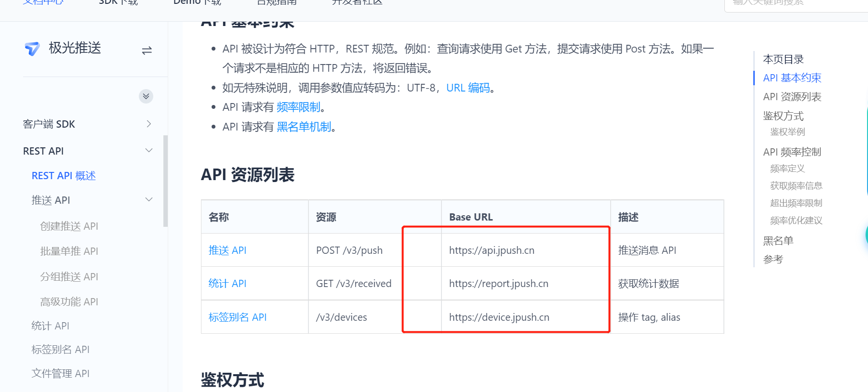Jump to 鉴权举例 in contents
This screenshot has height=392, width=868.
pos(788,131)
